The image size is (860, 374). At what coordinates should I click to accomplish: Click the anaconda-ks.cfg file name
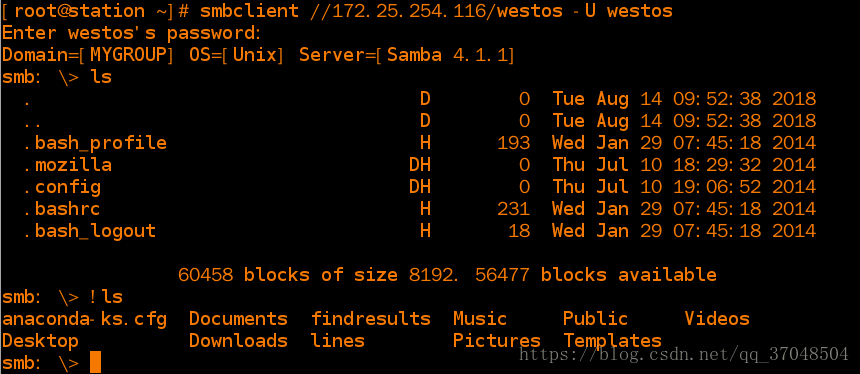(x=84, y=319)
